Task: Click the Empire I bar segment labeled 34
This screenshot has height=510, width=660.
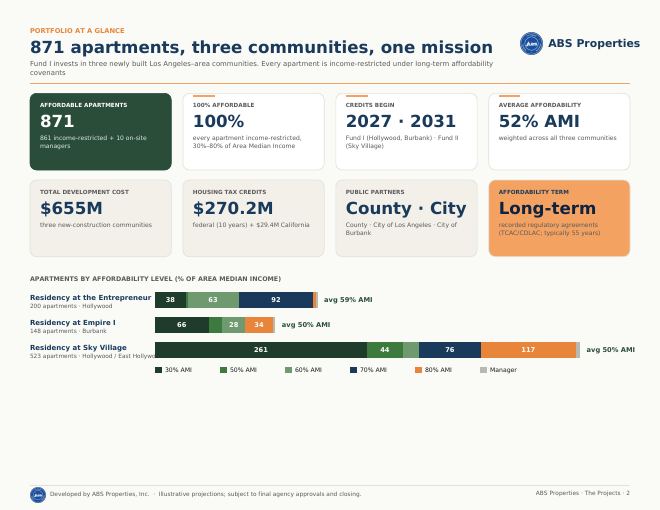Action: [259, 325]
